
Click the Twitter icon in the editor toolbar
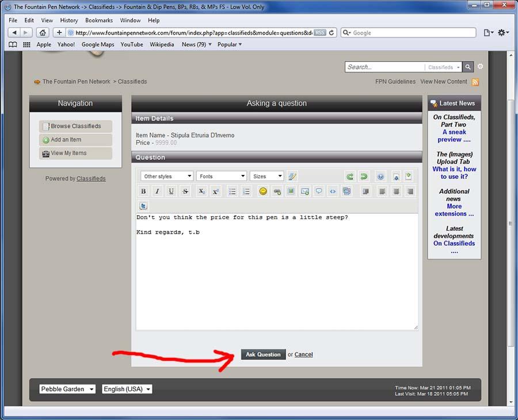(x=144, y=205)
